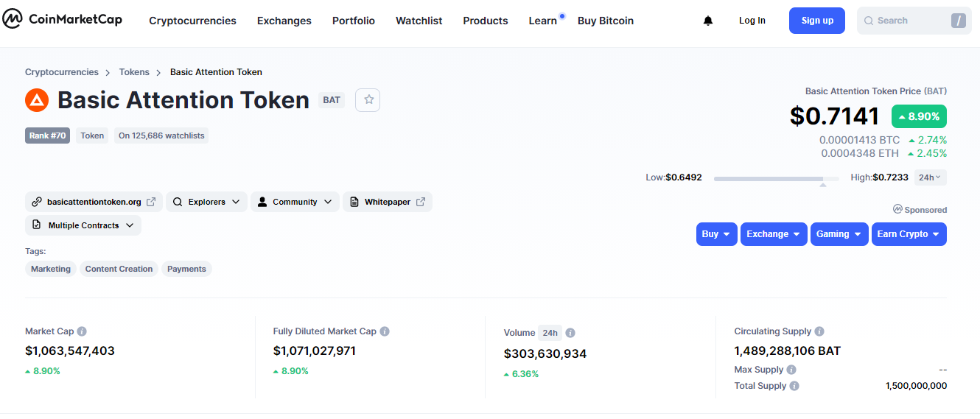Click the Market Cap info icon
This screenshot has height=419, width=980.
pyautogui.click(x=82, y=331)
